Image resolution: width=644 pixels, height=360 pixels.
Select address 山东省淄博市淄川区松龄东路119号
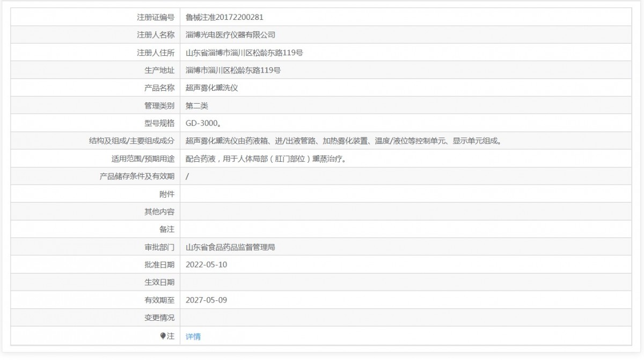(245, 53)
